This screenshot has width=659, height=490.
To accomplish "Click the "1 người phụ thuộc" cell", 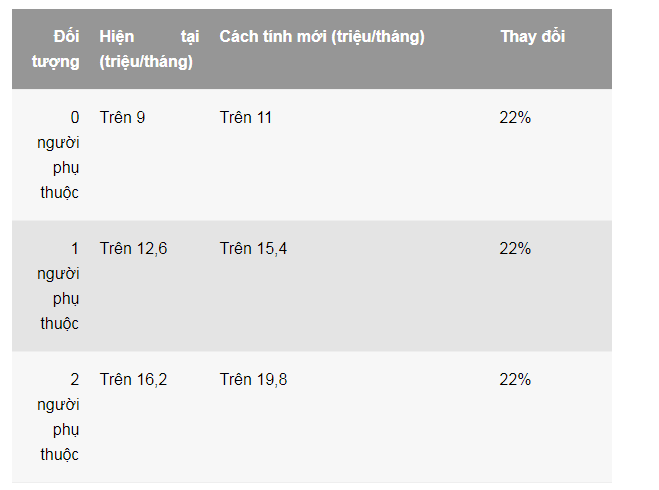I will 59,286.
